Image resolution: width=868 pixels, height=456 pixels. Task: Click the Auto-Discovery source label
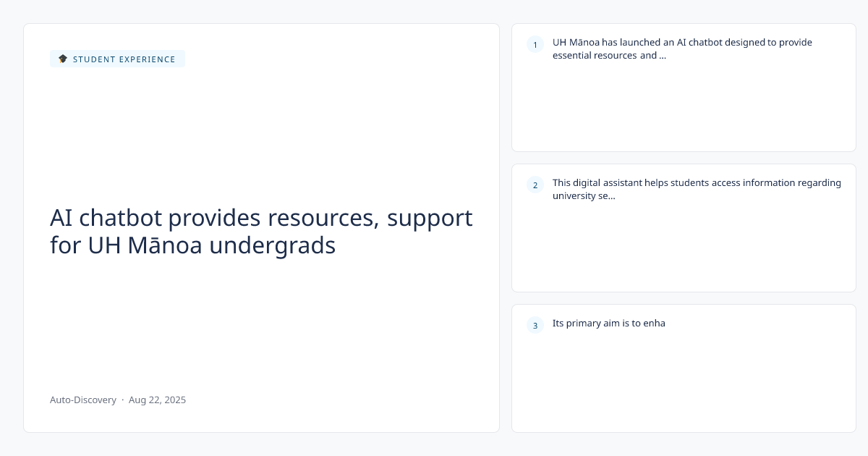(83, 400)
